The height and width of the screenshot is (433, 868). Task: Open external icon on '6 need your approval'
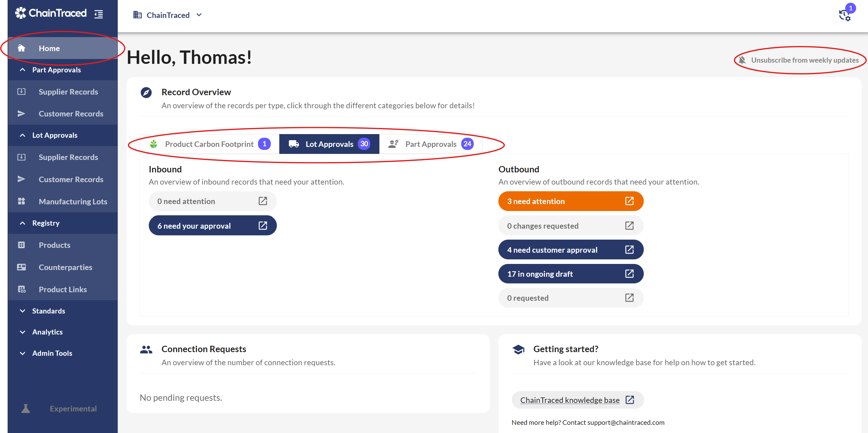(263, 225)
